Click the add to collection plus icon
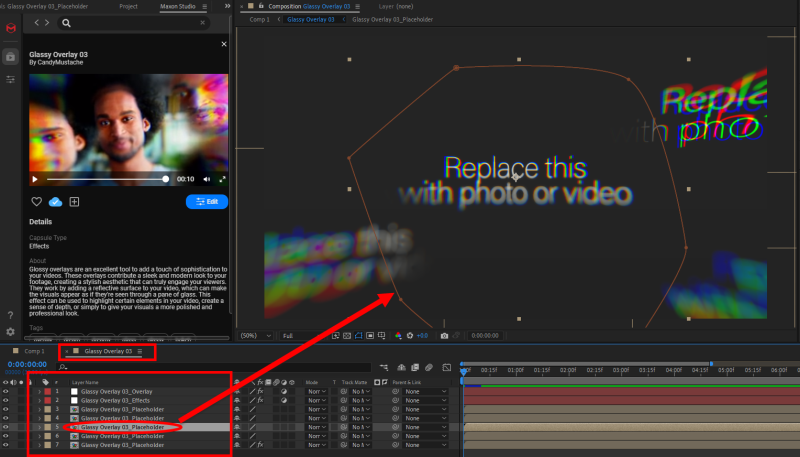Image resolution: width=800 pixels, height=457 pixels. [74, 202]
